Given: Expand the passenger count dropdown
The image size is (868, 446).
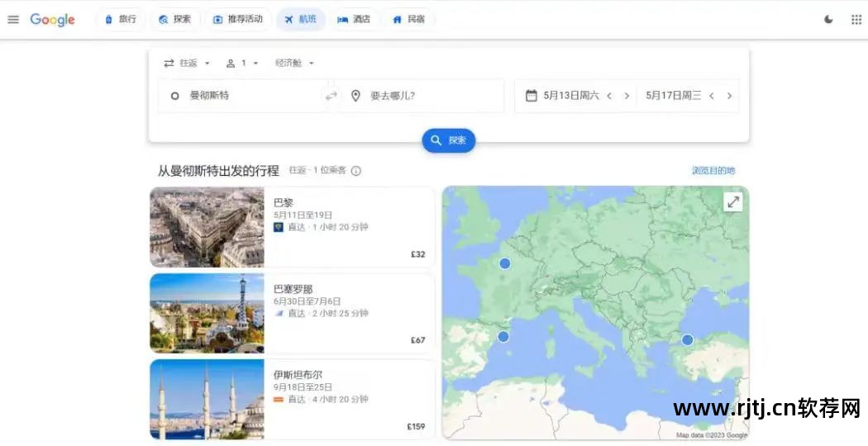Looking at the screenshot, I should click(243, 63).
